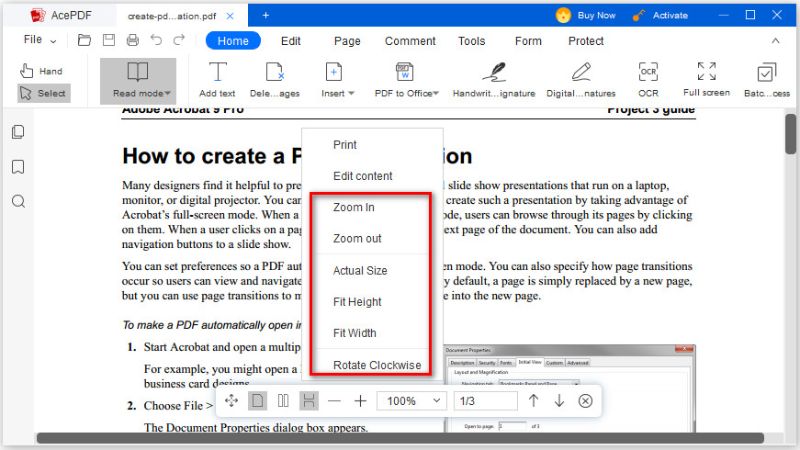Open Digital signatures tool
The height and width of the screenshot is (450, 800).
pyautogui.click(x=581, y=80)
